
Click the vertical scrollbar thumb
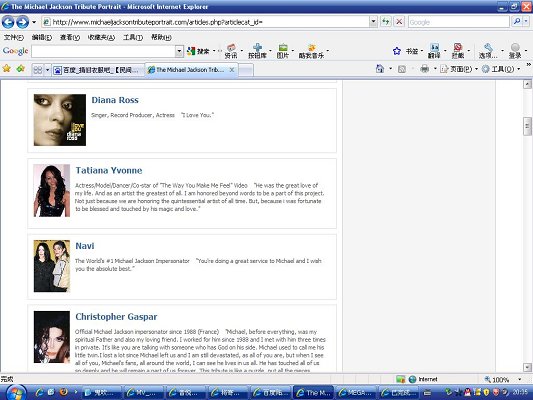(x=527, y=126)
